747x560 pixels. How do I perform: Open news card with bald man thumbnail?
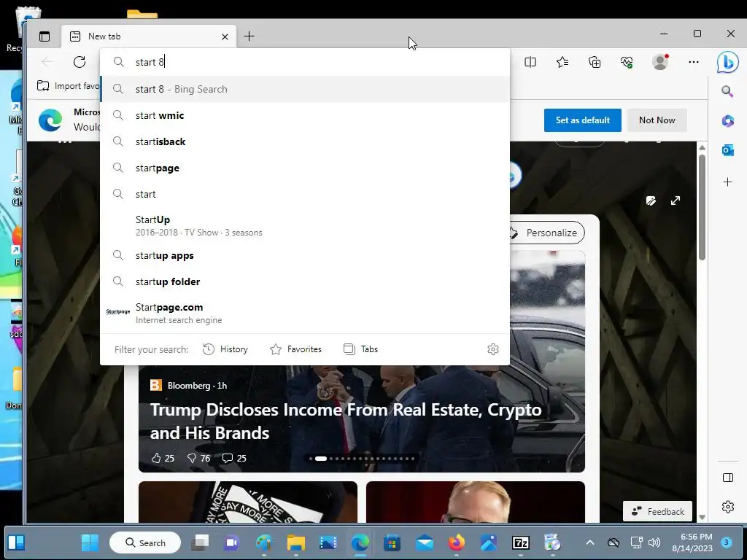click(x=476, y=502)
